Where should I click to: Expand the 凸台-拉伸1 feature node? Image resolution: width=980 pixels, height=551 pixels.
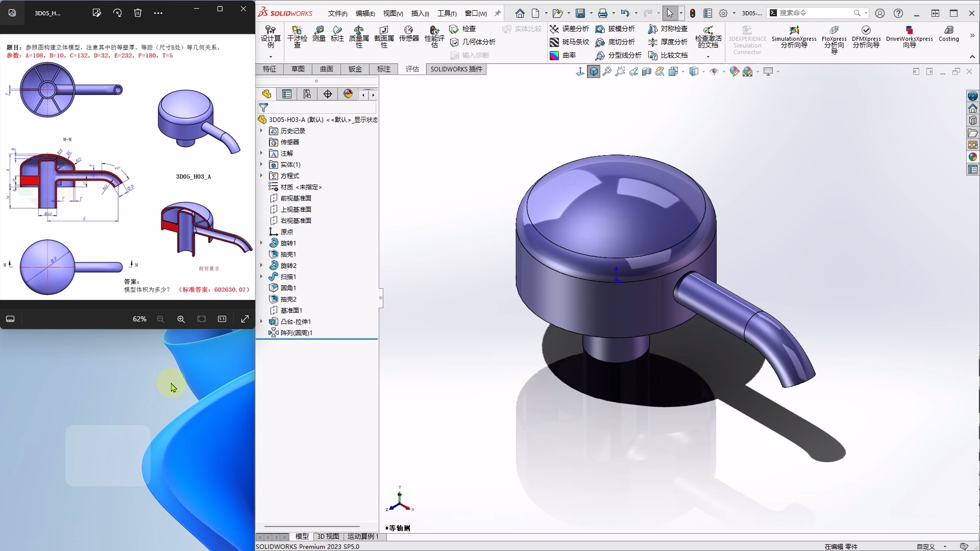coord(261,321)
